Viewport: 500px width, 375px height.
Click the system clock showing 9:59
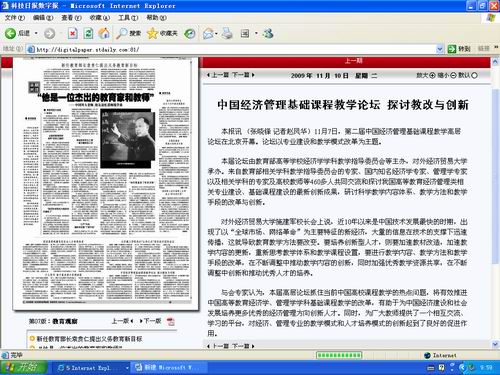pos(486,368)
